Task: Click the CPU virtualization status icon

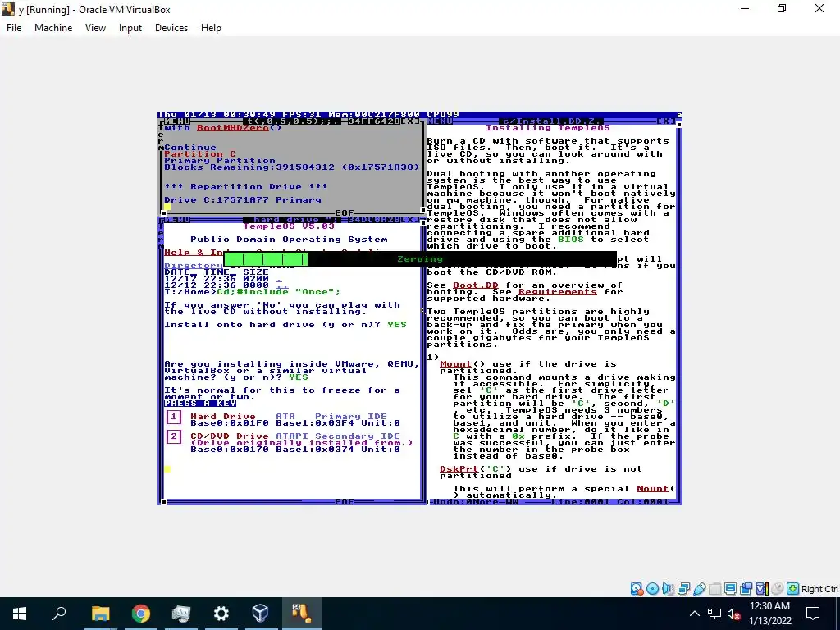Action: 761,589
